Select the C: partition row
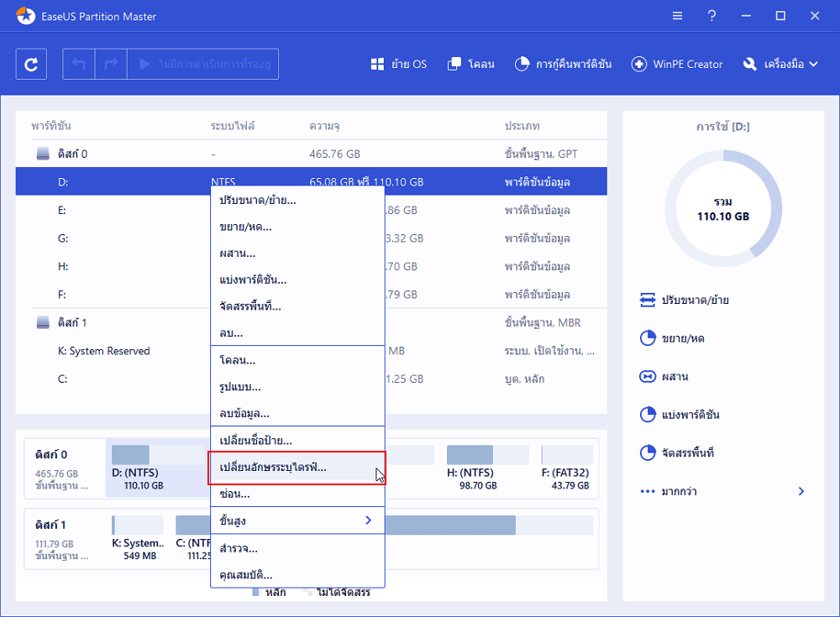Screen dimensions: 840x617 coord(312,379)
